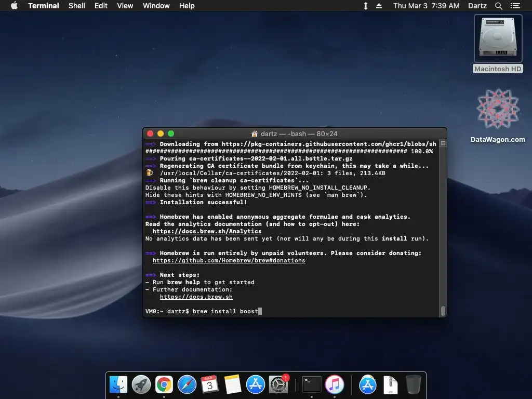Image resolution: width=532 pixels, height=399 pixels.
Task: Open Google Chrome from the Dock
Action: [x=164, y=384]
